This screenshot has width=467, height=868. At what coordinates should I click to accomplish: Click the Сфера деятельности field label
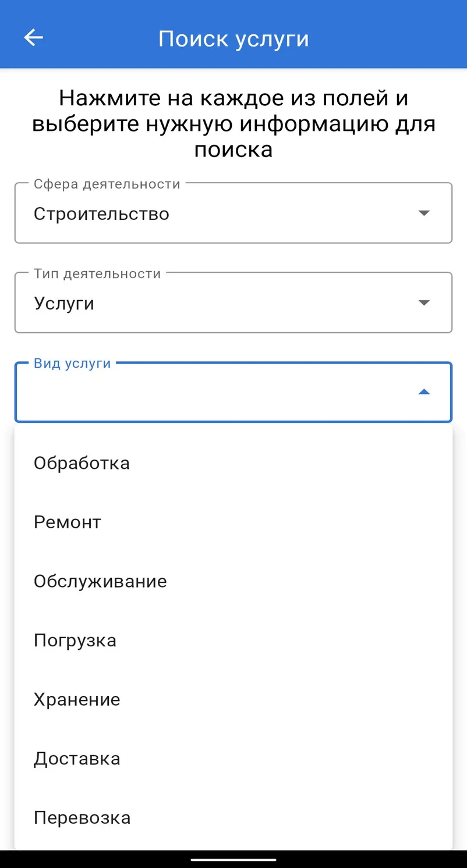tap(107, 184)
